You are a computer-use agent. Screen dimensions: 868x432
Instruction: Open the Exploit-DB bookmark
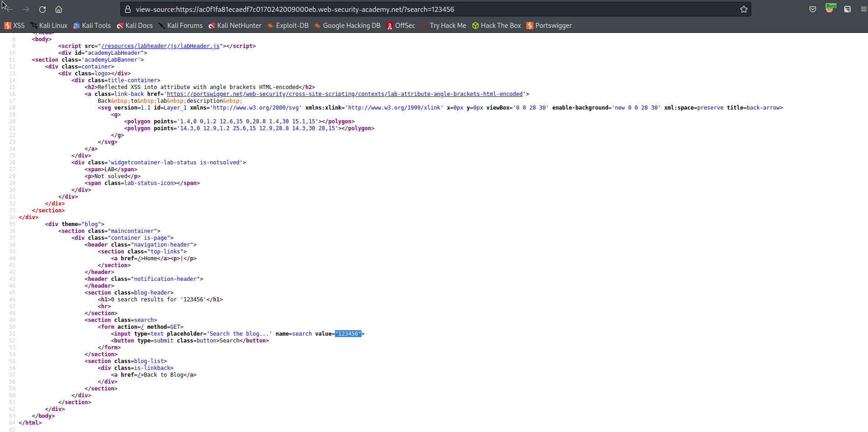[x=288, y=26]
